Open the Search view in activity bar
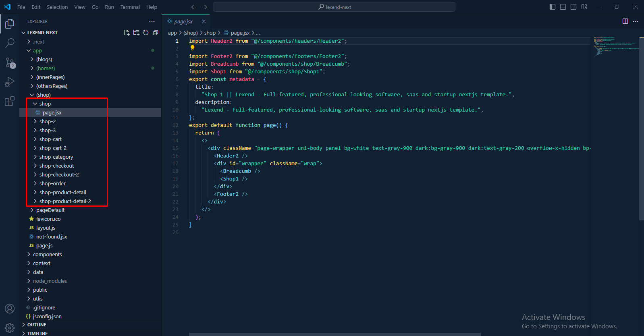The height and width of the screenshot is (336, 644). (10, 43)
